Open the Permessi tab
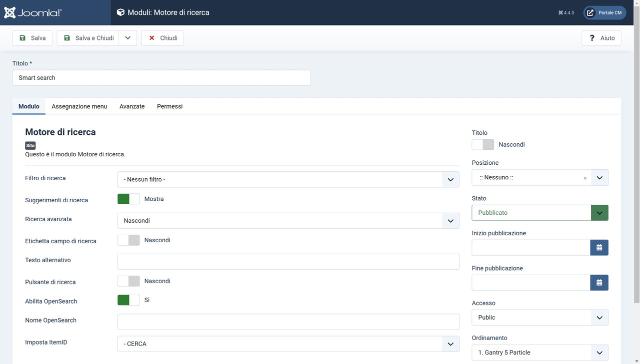 pyautogui.click(x=169, y=106)
